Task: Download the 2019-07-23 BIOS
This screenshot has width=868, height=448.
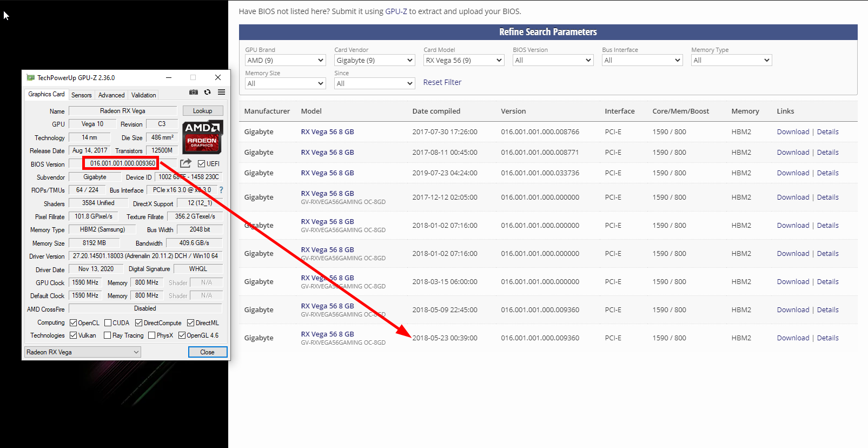Action: coord(793,173)
